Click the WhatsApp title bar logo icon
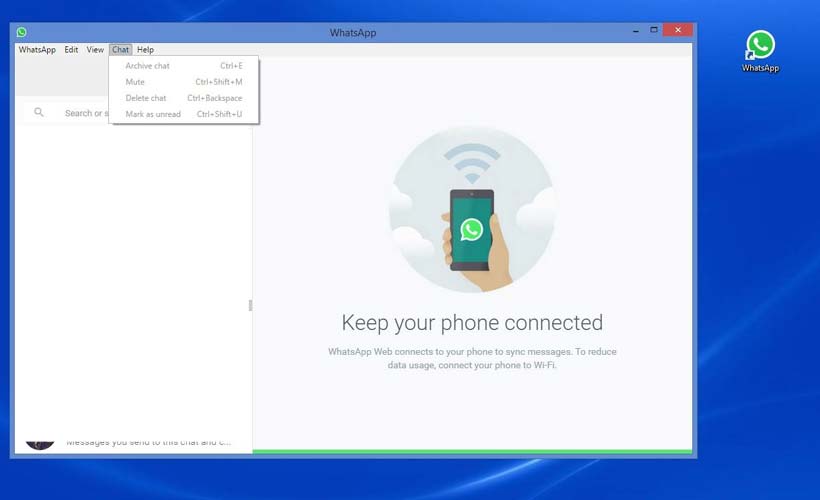Image resolution: width=820 pixels, height=500 pixels. point(21,32)
